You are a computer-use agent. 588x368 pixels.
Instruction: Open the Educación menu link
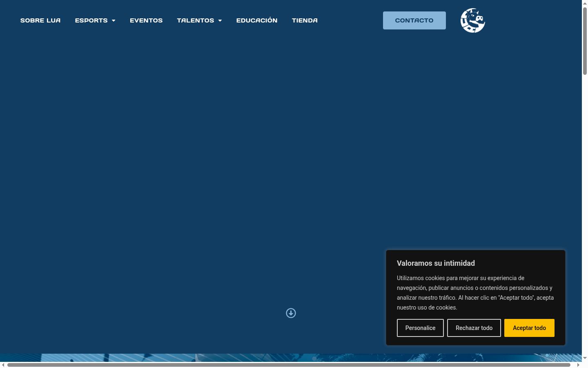click(x=257, y=20)
